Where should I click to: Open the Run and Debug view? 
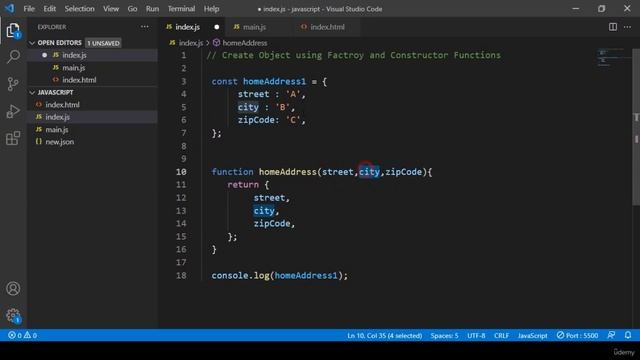click(x=13, y=111)
